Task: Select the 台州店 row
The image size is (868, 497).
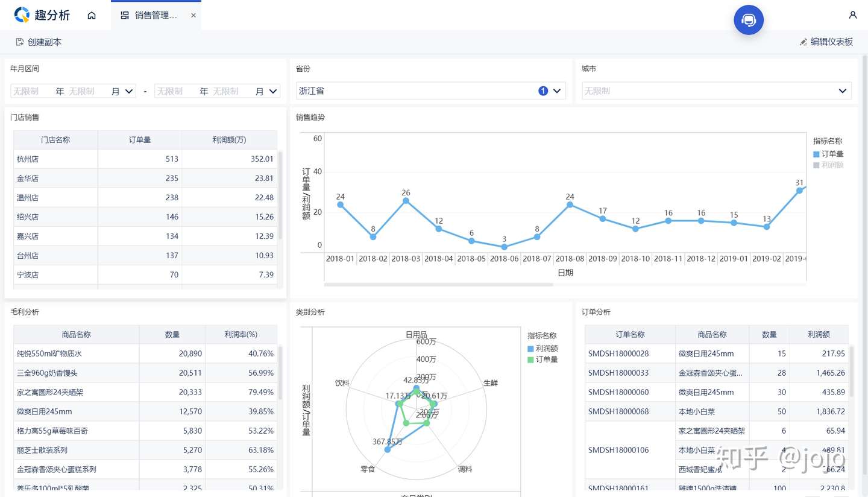Action: pos(145,256)
